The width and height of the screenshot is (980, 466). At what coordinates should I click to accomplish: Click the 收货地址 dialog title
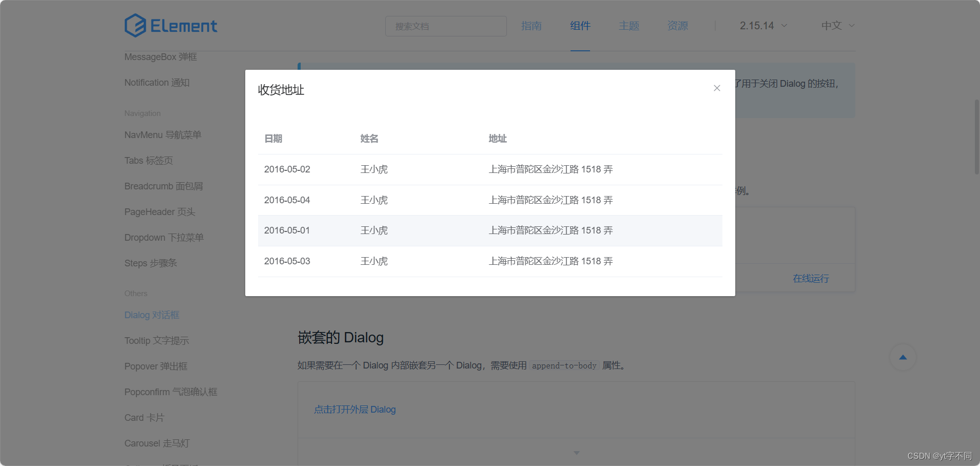coord(281,90)
